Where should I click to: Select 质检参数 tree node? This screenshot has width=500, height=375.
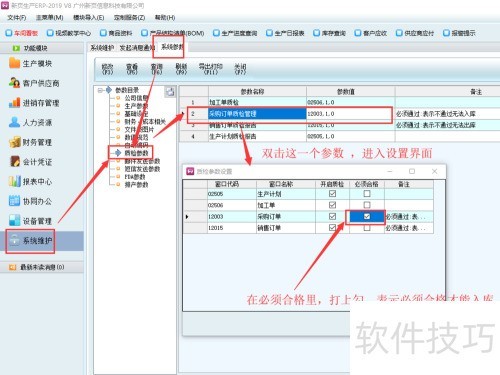(136, 153)
